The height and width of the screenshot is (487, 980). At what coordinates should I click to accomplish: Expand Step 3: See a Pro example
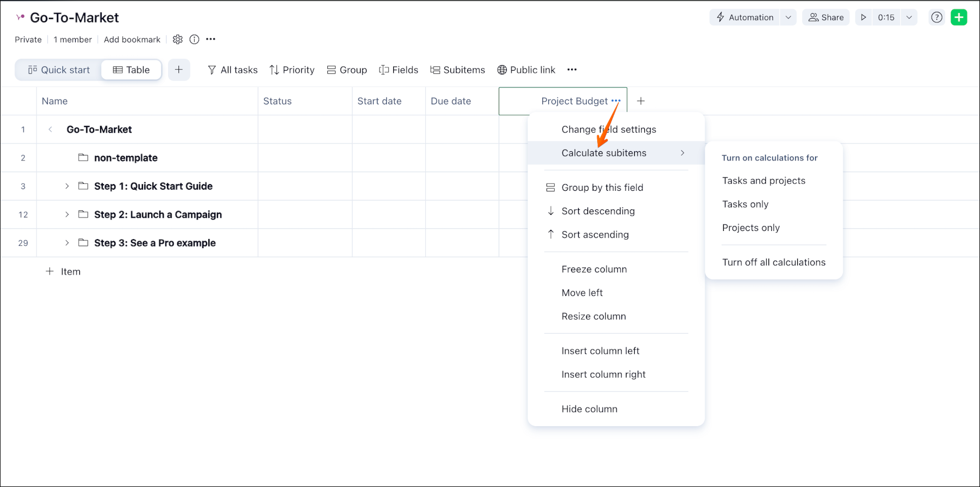coord(67,243)
